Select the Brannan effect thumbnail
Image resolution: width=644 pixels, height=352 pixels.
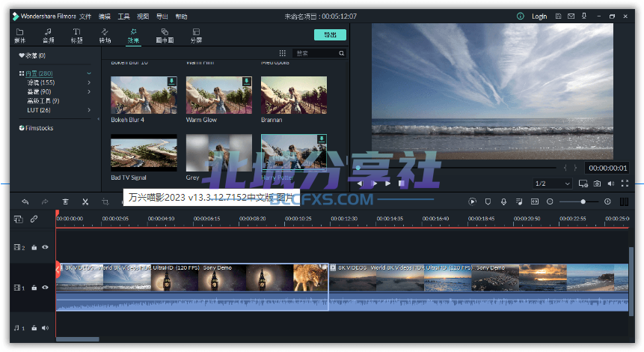[x=294, y=95]
